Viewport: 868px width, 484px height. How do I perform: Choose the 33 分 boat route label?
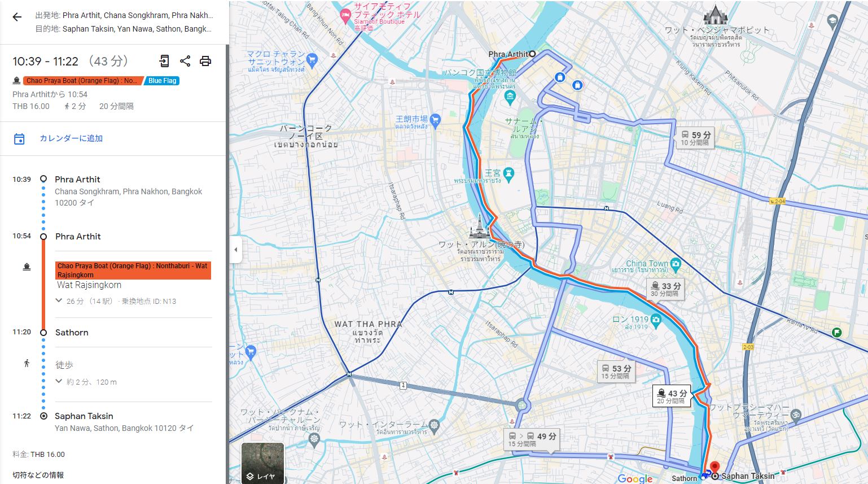[665, 289]
